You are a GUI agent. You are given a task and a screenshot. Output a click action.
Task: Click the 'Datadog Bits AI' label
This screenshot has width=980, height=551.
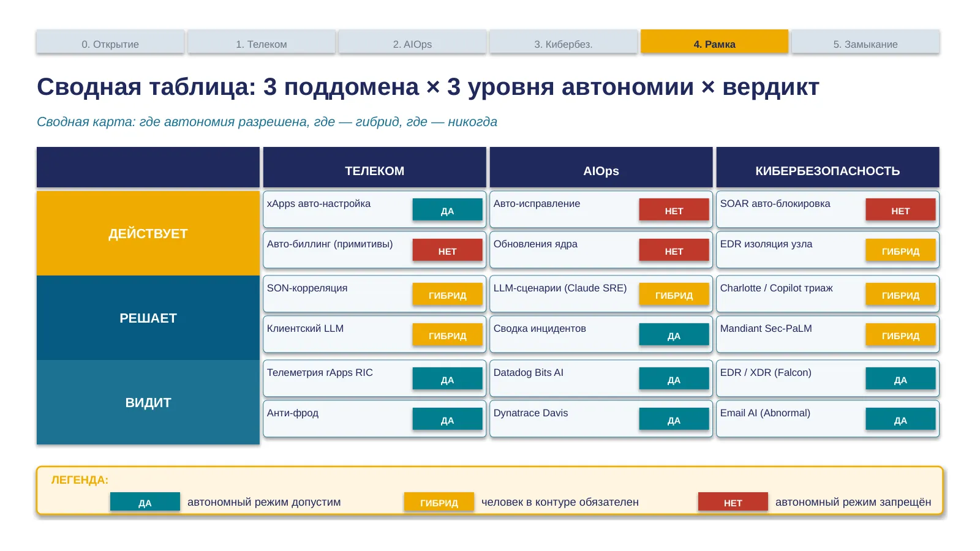[529, 373]
